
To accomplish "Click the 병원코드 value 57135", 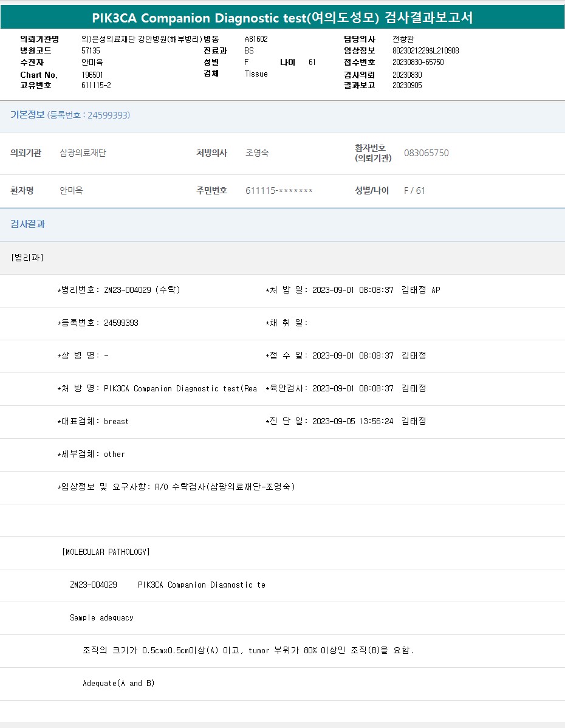I will pos(91,50).
